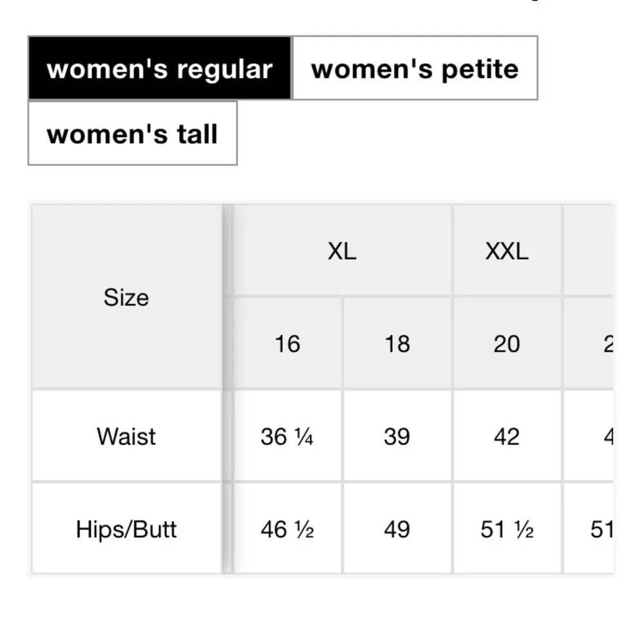Image resolution: width=644 pixels, height=644 pixels.
Task: Click the waist value 42 cell
Action: point(507,436)
